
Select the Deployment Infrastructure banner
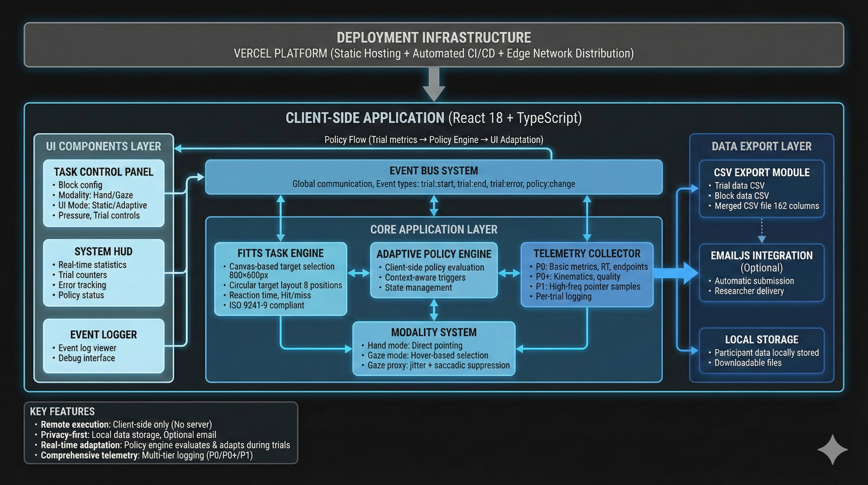(434, 45)
